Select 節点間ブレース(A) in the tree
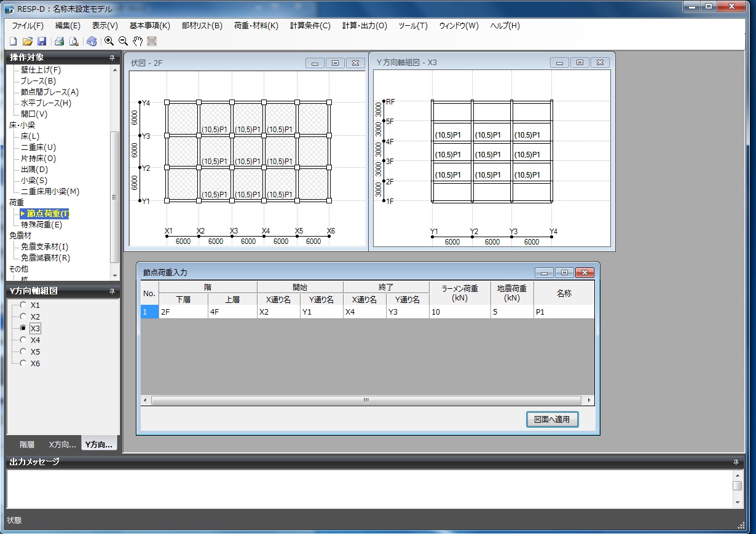The height and width of the screenshot is (534, 756). (x=49, y=92)
